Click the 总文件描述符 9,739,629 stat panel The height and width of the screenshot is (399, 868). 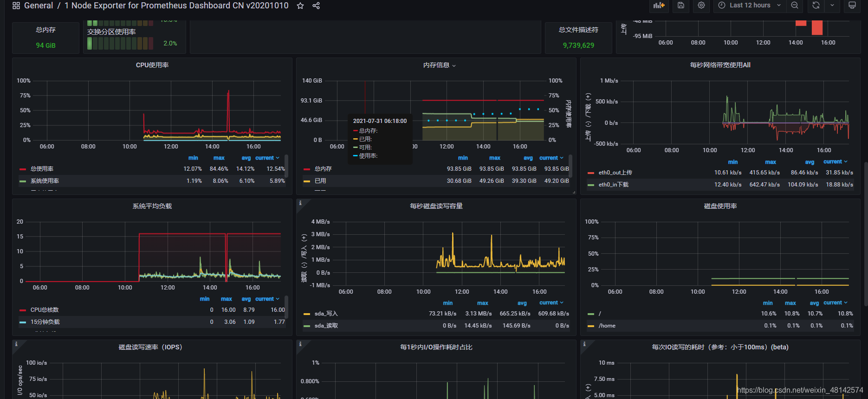click(578, 38)
